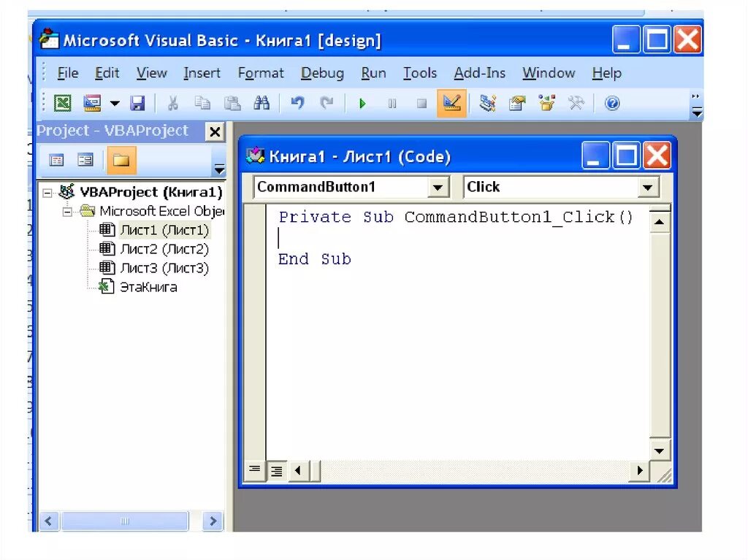Click the Reset stop icon
This screenshot has width=748, height=560.
coord(421,103)
